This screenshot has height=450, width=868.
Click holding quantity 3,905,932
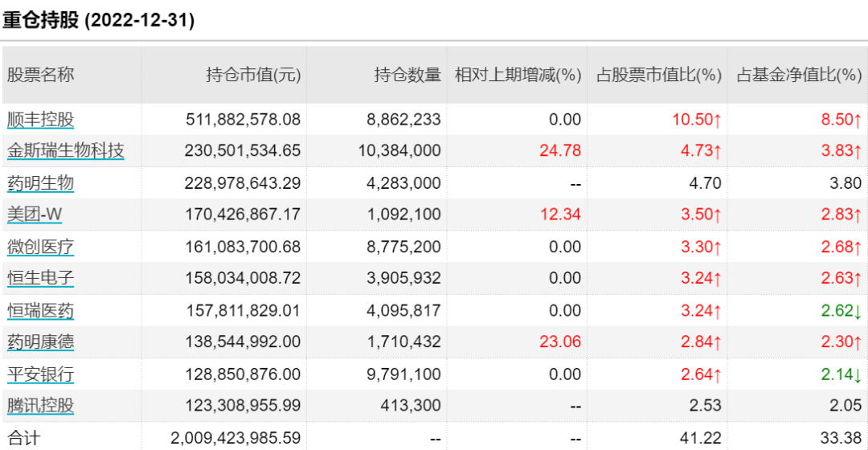[403, 277]
